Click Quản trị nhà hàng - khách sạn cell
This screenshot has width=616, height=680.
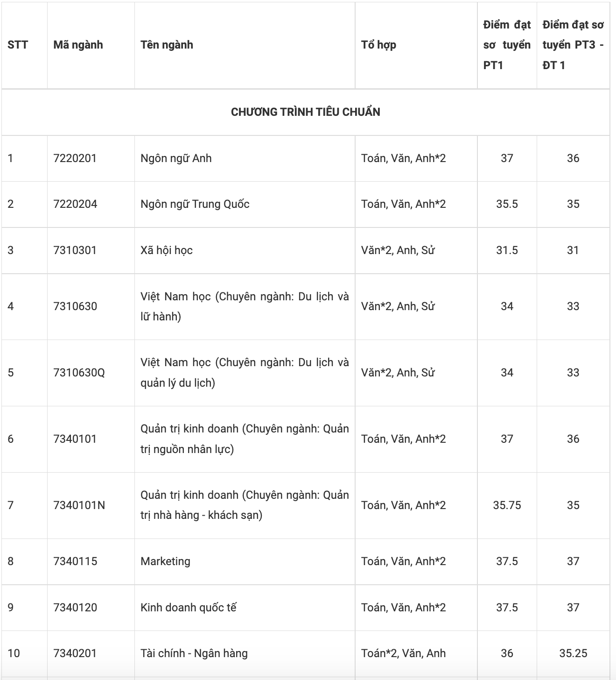point(245,505)
